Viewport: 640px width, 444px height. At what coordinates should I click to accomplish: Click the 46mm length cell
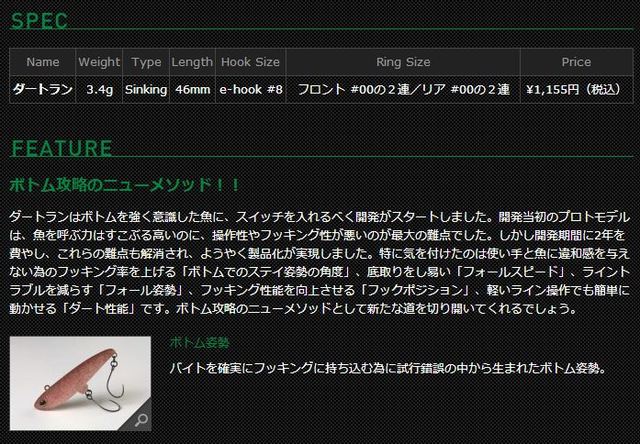click(x=192, y=89)
